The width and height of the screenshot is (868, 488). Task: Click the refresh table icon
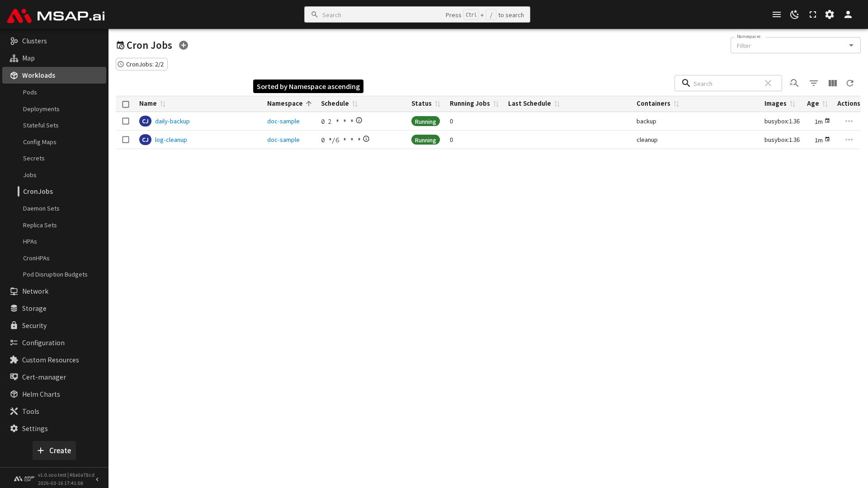click(x=850, y=83)
